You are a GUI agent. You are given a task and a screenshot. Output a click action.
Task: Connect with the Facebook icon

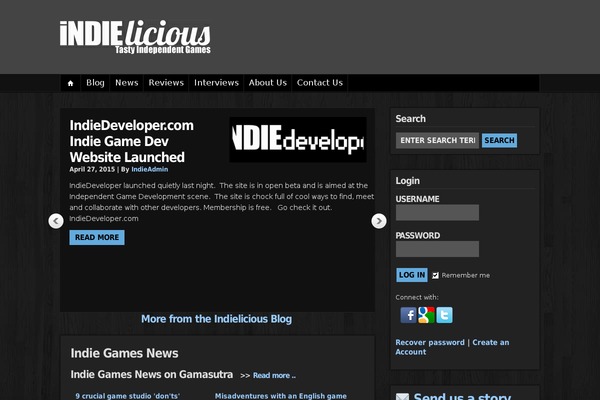click(408, 315)
